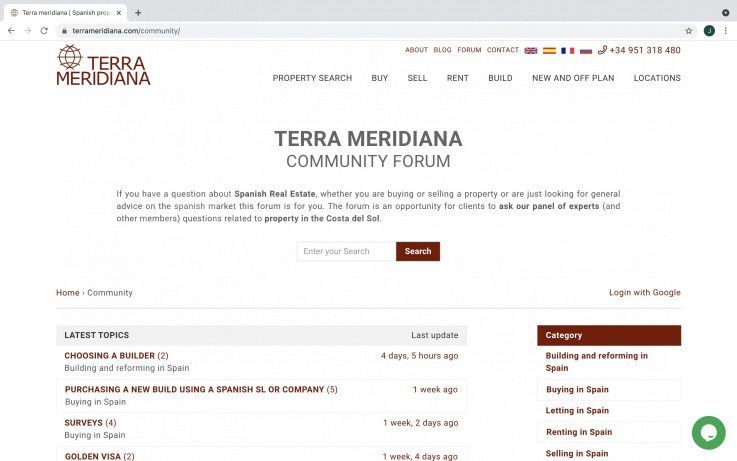Viewport: 737px width, 461px height.
Task: Open a new browser tab
Action: pos(138,13)
